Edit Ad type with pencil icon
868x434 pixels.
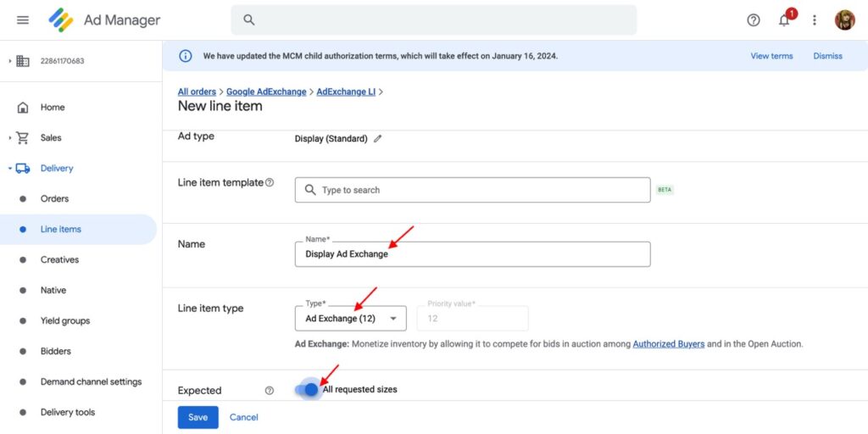click(378, 138)
